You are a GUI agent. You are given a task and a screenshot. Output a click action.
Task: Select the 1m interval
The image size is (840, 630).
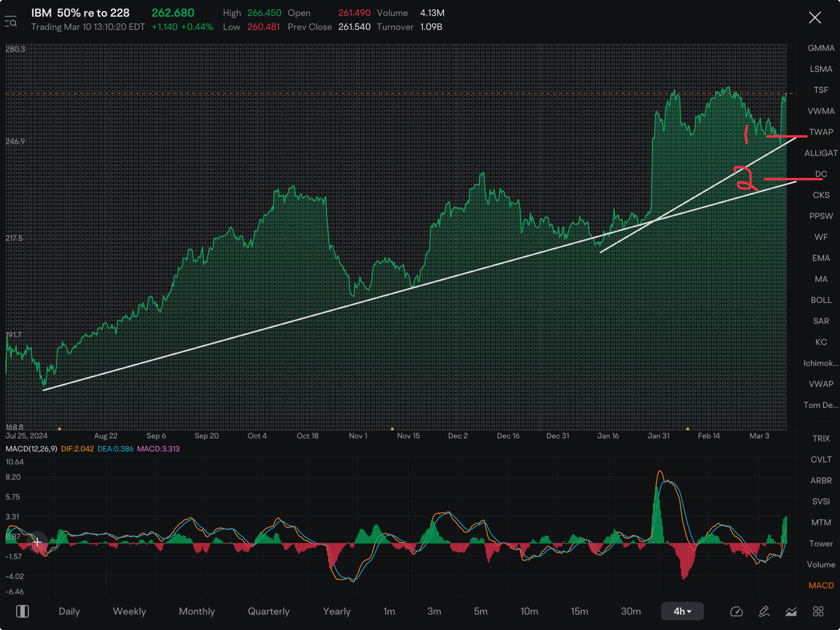(389, 611)
